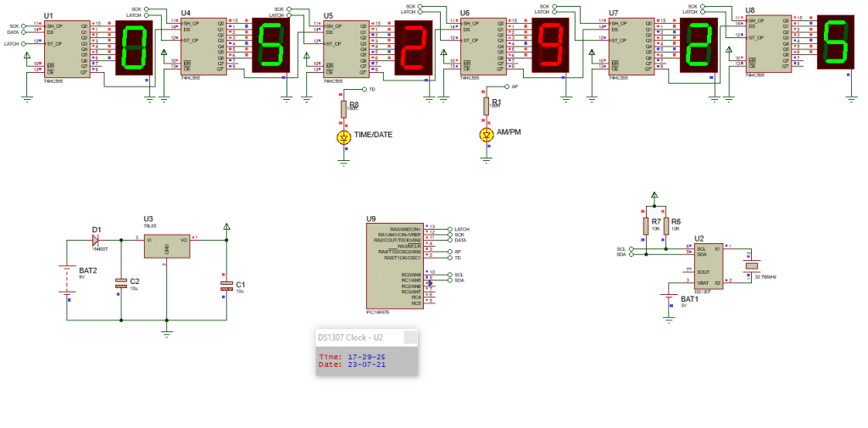The image size is (868, 428).
Task: Click the SCK terminal left of U1
Action: [23, 26]
